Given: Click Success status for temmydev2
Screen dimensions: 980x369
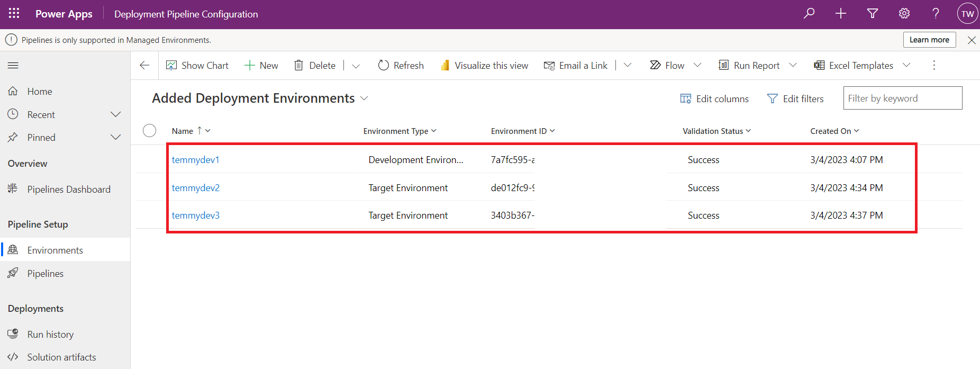Looking at the screenshot, I should click(703, 188).
